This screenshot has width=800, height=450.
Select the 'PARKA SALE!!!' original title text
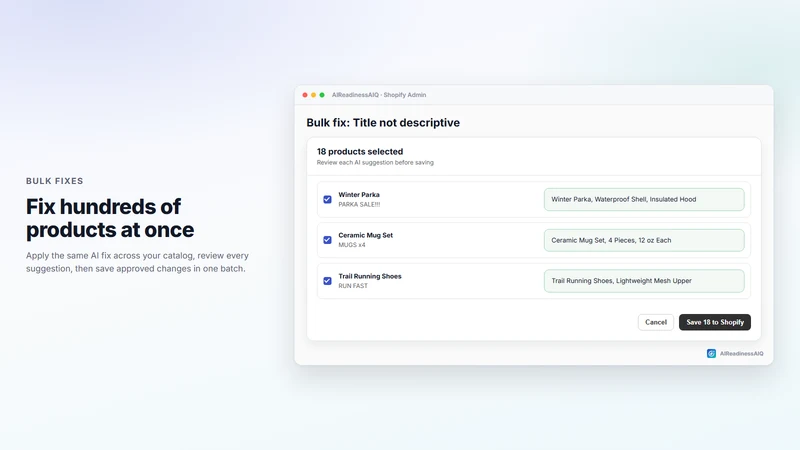coord(359,205)
